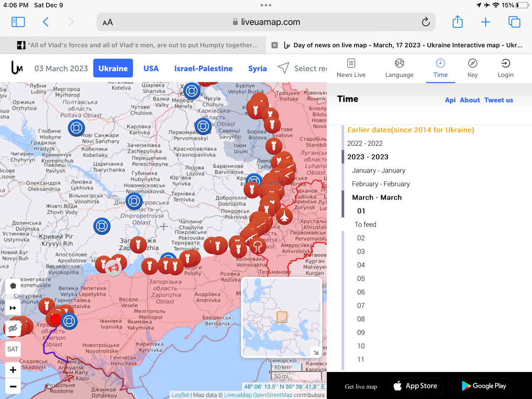Image resolution: width=532 pixels, height=399 pixels.
Task: Open the map Key legend
Action: click(473, 68)
